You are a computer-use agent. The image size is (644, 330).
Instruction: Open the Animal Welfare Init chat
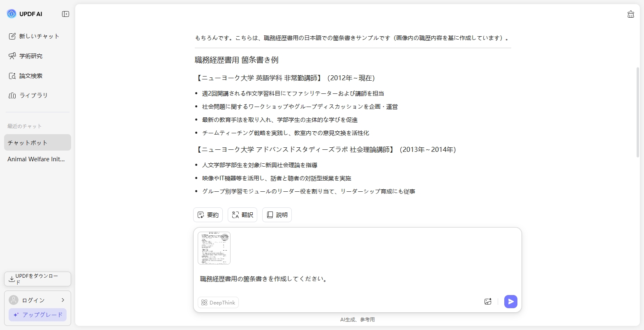click(36, 159)
